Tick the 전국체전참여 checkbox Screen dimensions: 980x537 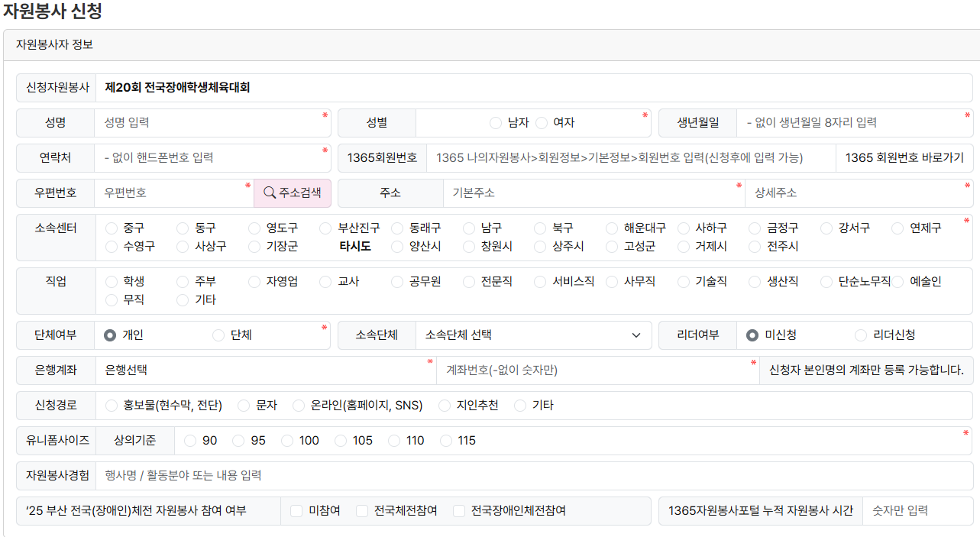(362, 511)
